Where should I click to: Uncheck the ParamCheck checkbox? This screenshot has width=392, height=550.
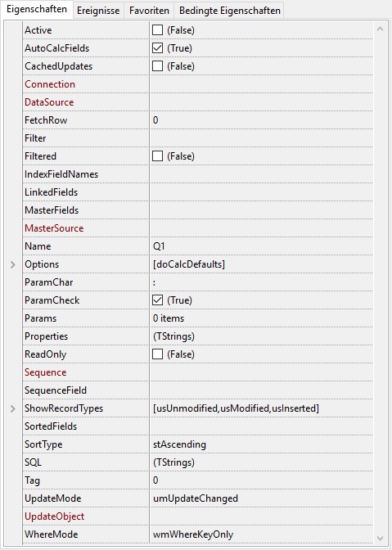pyautogui.click(x=157, y=300)
